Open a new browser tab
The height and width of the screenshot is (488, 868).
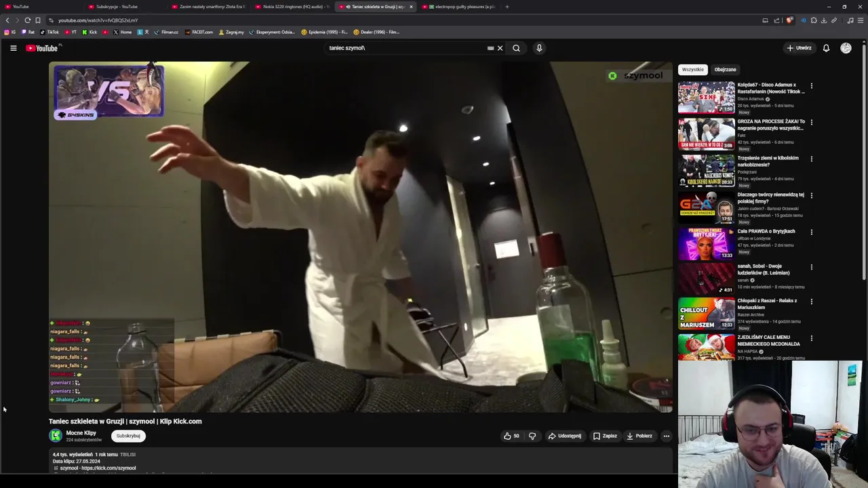click(x=507, y=7)
